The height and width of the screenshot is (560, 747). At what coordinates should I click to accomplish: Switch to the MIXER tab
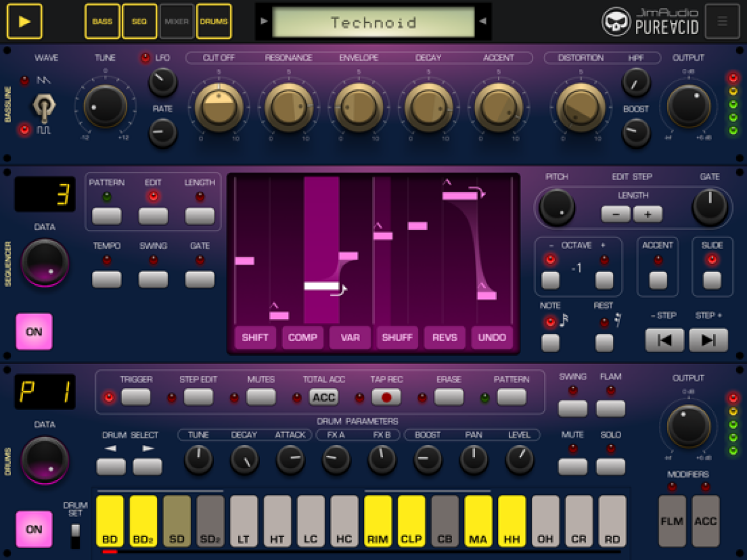click(x=176, y=22)
